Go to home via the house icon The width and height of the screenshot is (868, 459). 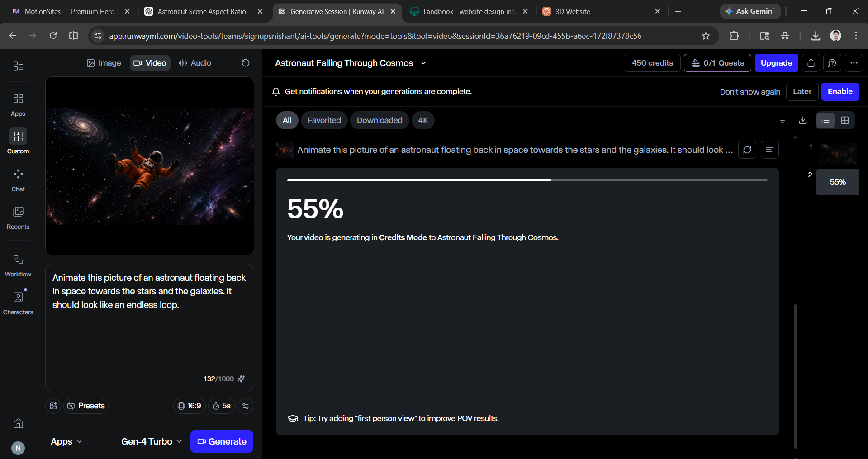tap(18, 423)
